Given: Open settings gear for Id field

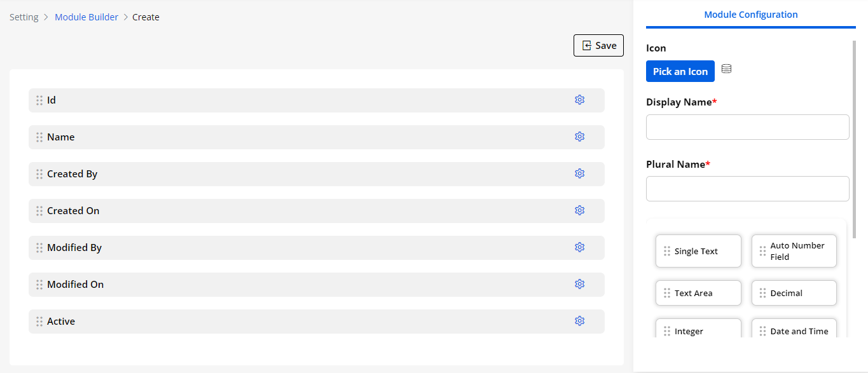Looking at the screenshot, I should (579, 100).
